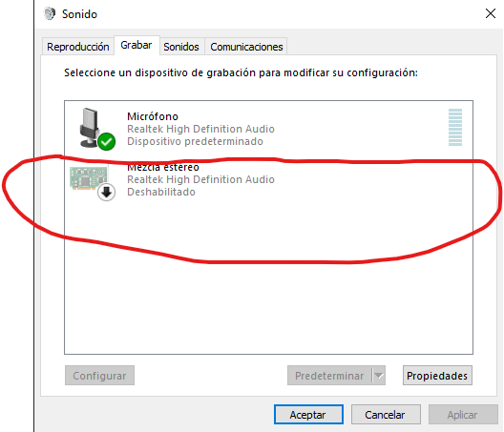This screenshot has width=504, height=432.
Task: Click the disabled down-arrow badge icon
Action: click(106, 192)
